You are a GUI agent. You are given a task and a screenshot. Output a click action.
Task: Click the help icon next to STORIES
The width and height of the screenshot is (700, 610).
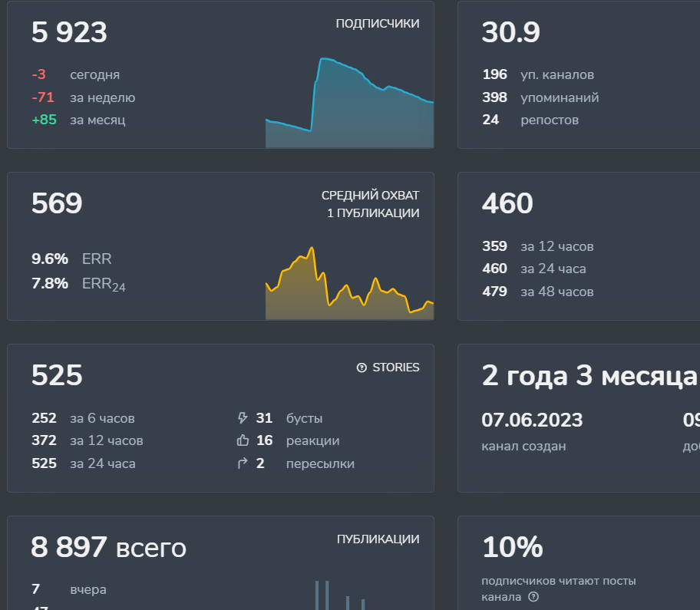click(362, 368)
